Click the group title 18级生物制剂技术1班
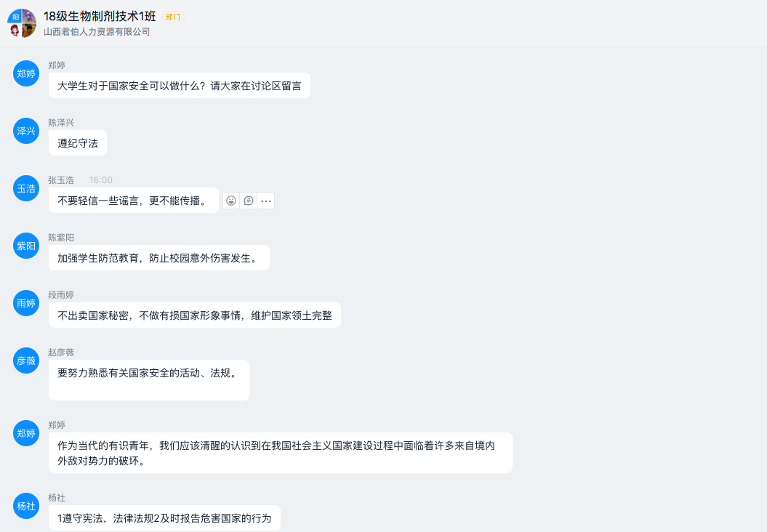 [100, 16]
